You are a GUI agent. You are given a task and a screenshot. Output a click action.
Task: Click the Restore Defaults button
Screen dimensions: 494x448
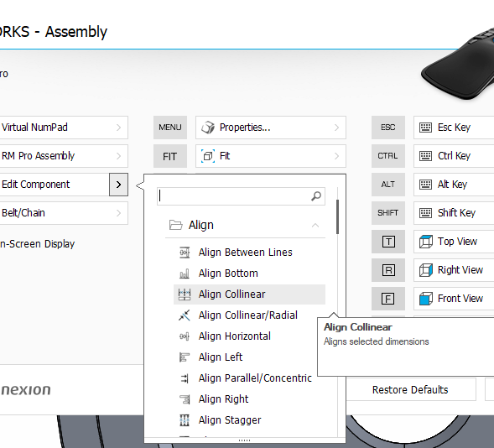click(410, 390)
